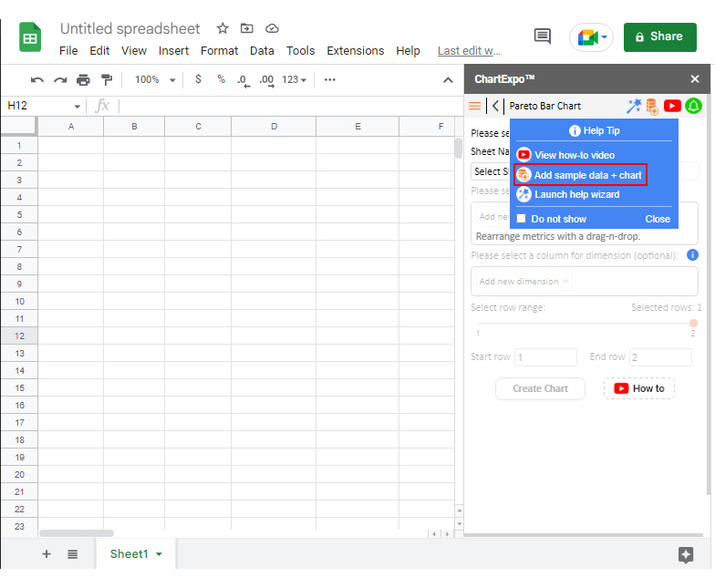Image resolution: width=715 pixels, height=588 pixels.
Task: Click the undo arrow
Action: coord(36,80)
